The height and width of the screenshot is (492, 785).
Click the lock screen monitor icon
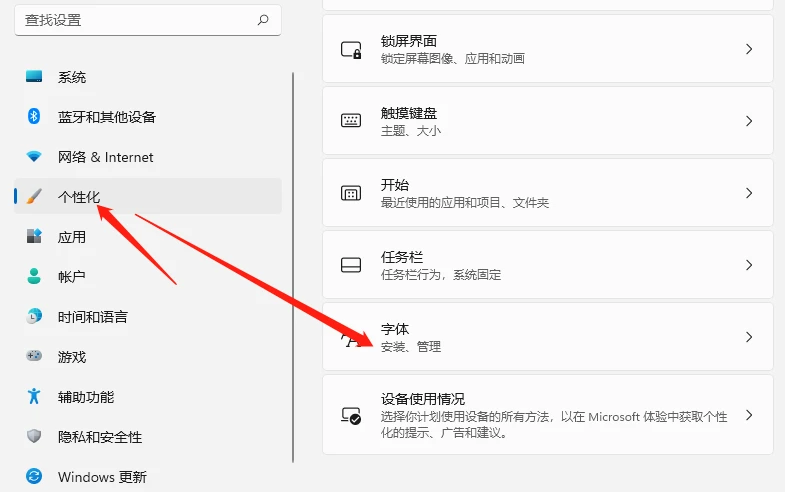point(351,49)
